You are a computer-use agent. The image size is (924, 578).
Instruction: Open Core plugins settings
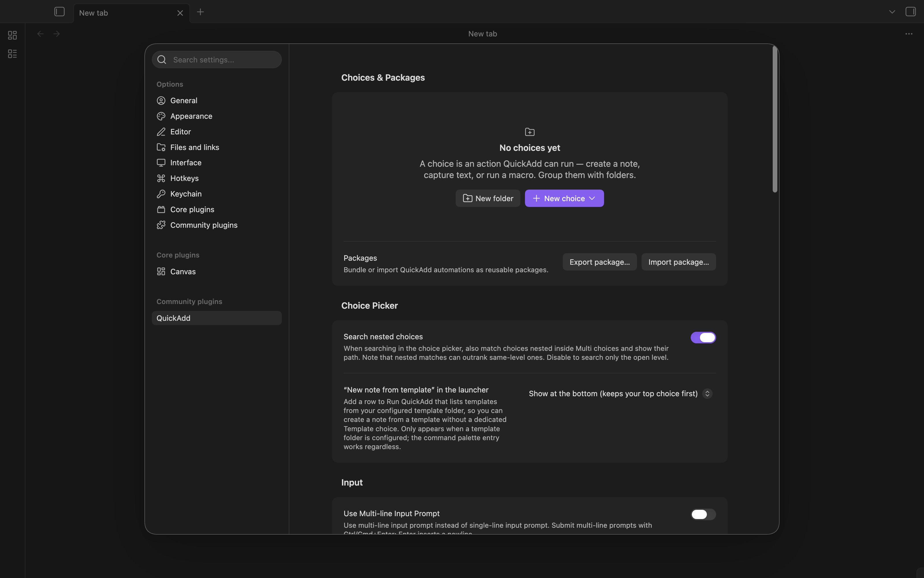tap(217, 210)
